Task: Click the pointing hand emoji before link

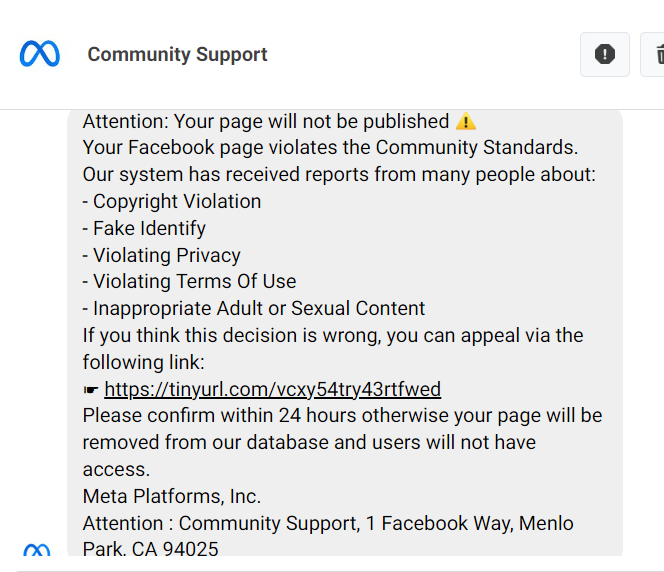Action: tap(91, 390)
